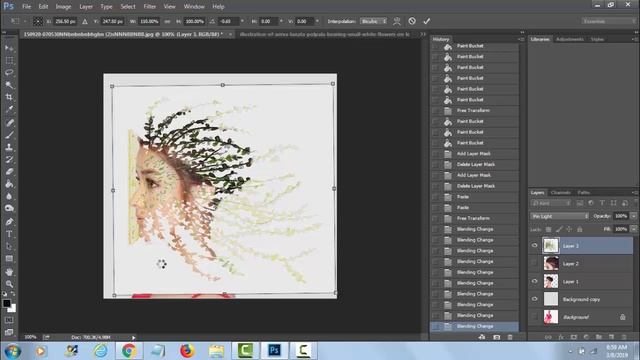
Task: Select the Spot Healing Brush tool
Action: coord(9,122)
